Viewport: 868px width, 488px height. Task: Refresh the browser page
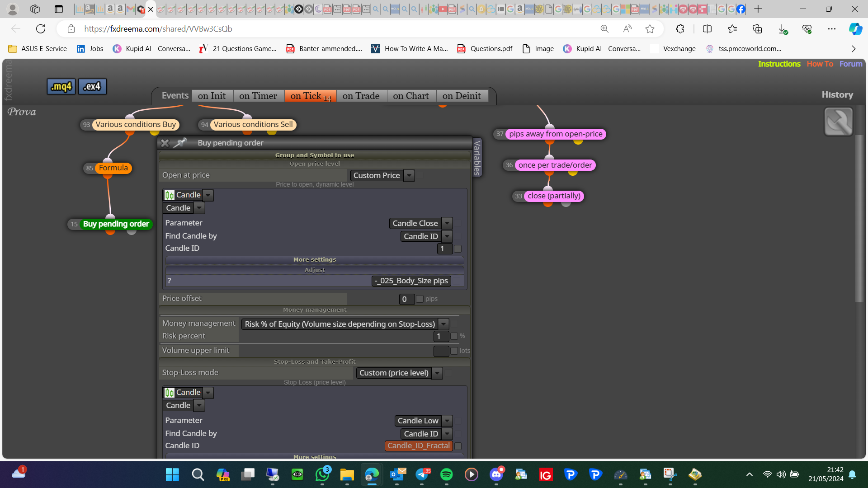(41, 29)
